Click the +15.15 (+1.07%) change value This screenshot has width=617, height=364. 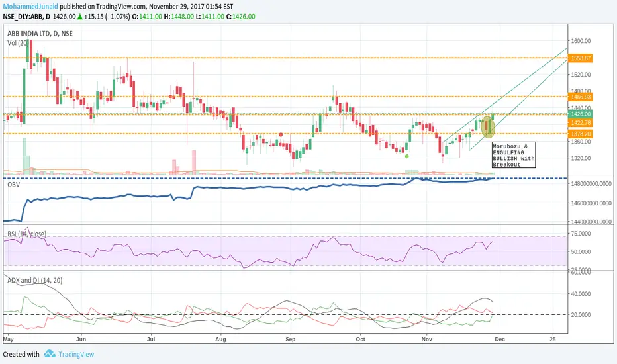coord(107,17)
